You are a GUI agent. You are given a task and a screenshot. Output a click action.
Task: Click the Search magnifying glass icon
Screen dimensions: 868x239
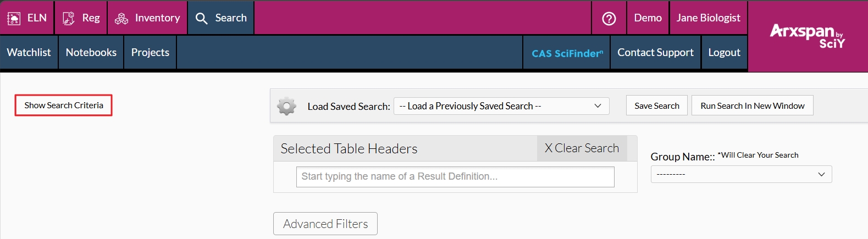tap(202, 18)
